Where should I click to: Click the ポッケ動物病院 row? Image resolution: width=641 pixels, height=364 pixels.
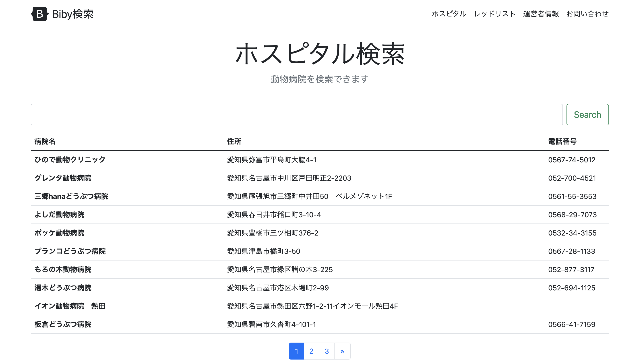tap(59, 233)
